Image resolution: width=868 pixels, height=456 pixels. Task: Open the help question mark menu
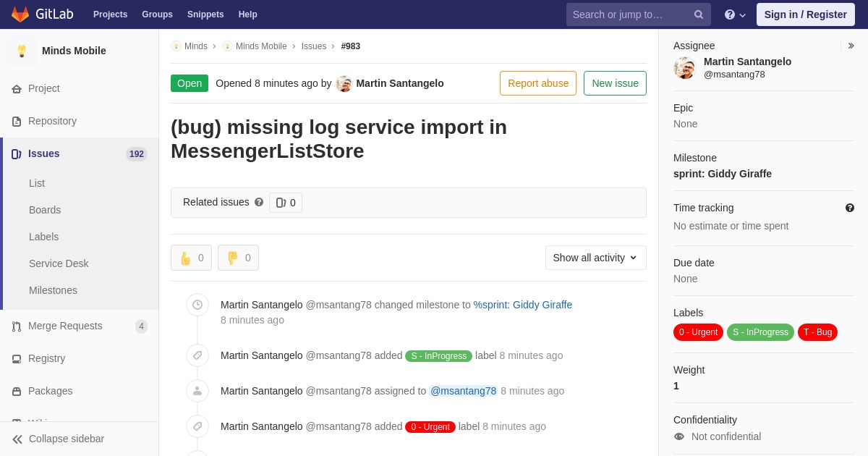[x=735, y=14]
